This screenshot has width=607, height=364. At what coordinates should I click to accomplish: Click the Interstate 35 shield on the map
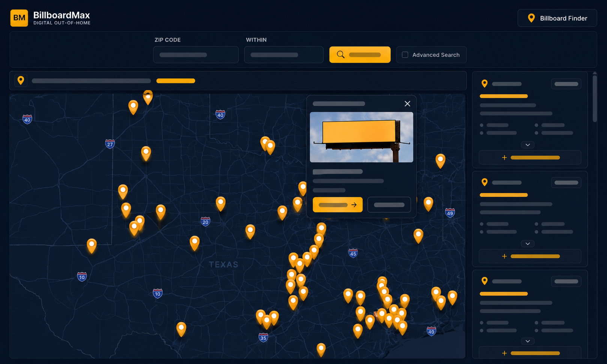tap(263, 337)
